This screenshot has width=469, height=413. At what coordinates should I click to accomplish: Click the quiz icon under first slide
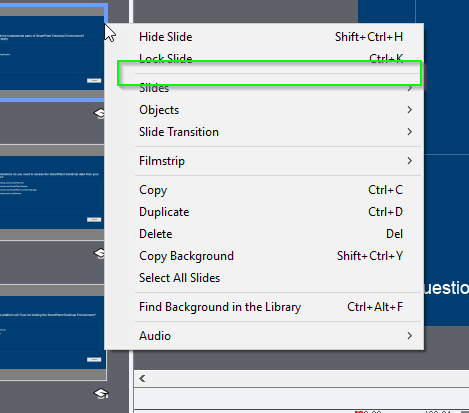[x=99, y=113]
